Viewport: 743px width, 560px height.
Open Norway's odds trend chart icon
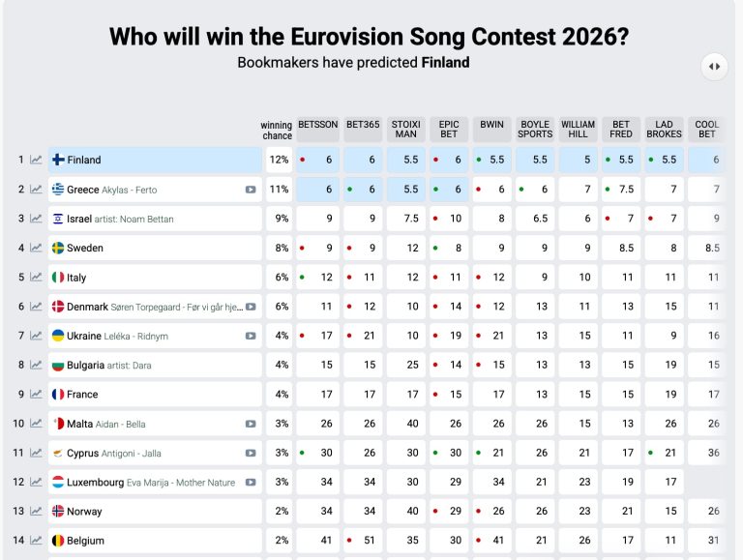coord(36,512)
